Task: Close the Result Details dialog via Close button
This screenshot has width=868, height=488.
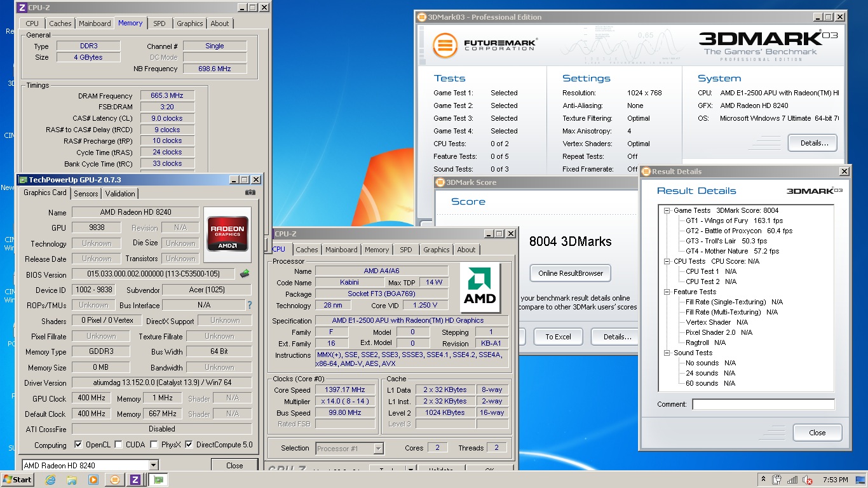Action: [x=817, y=433]
